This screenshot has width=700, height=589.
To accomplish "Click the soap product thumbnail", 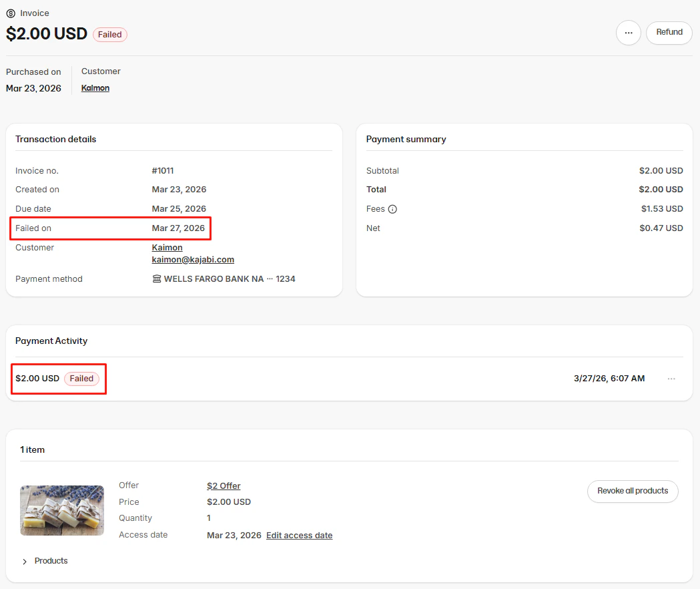I will point(62,510).
